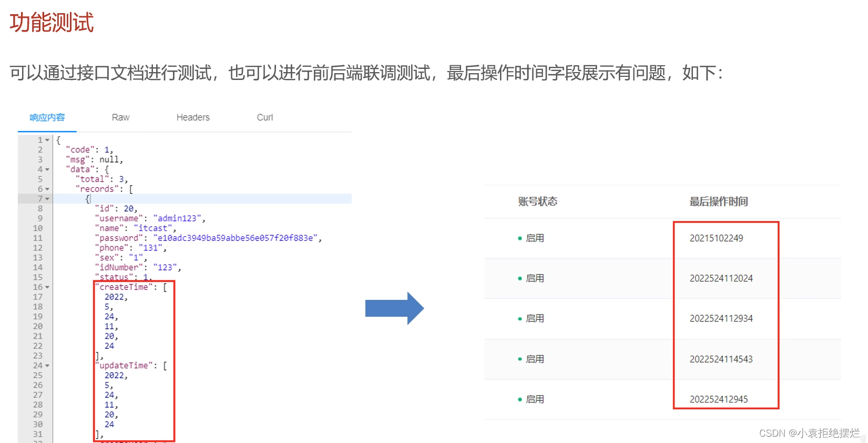Click the "password" hash value line
This screenshot has height=443, width=868.
tap(208, 238)
